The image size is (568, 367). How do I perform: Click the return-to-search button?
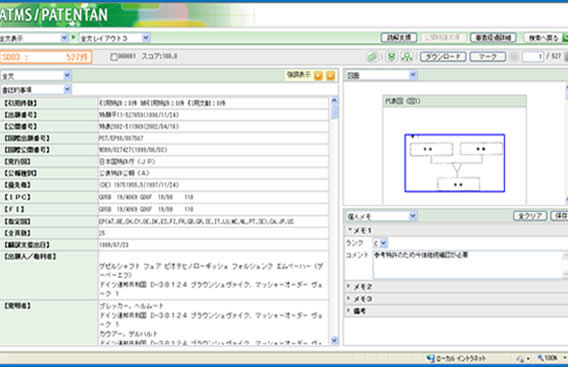point(543,37)
